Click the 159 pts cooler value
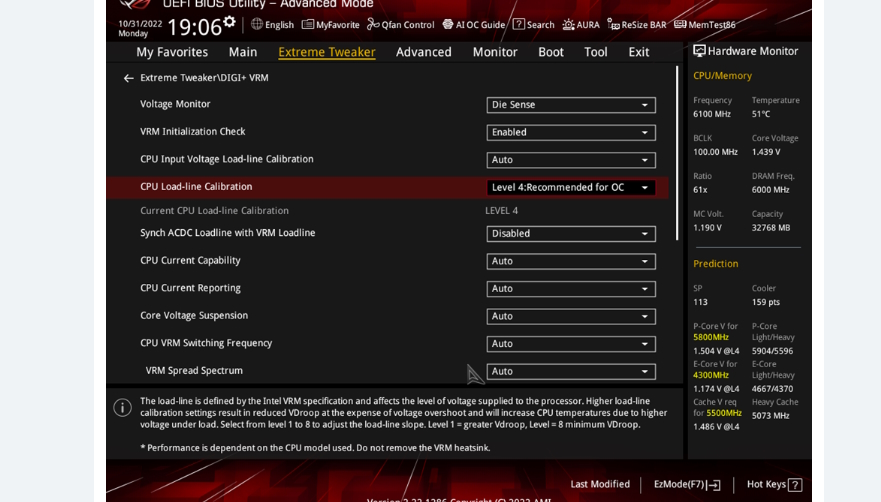881x502 pixels. (766, 302)
